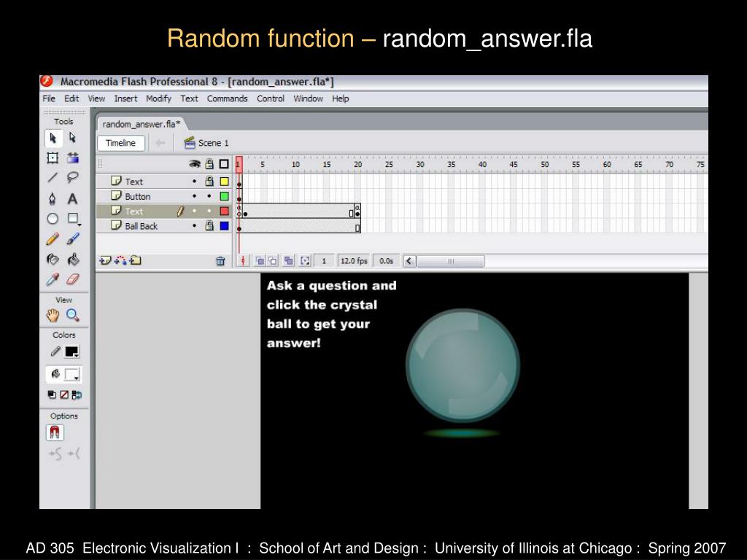This screenshot has width=747, height=560.
Task: Open the stroke color picker dropdown
Action: point(71,352)
